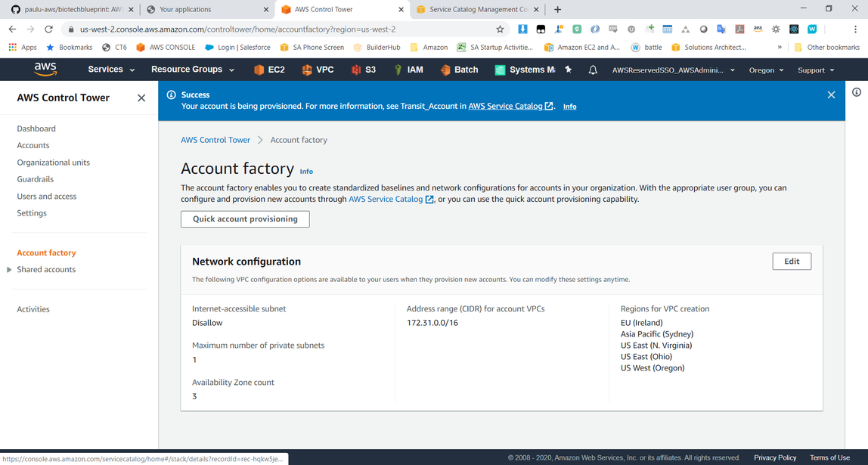This screenshot has width=868, height=465.
Task: Open Accounts in the sidebar
Action: pyautogui.click(x=33, y=145)
